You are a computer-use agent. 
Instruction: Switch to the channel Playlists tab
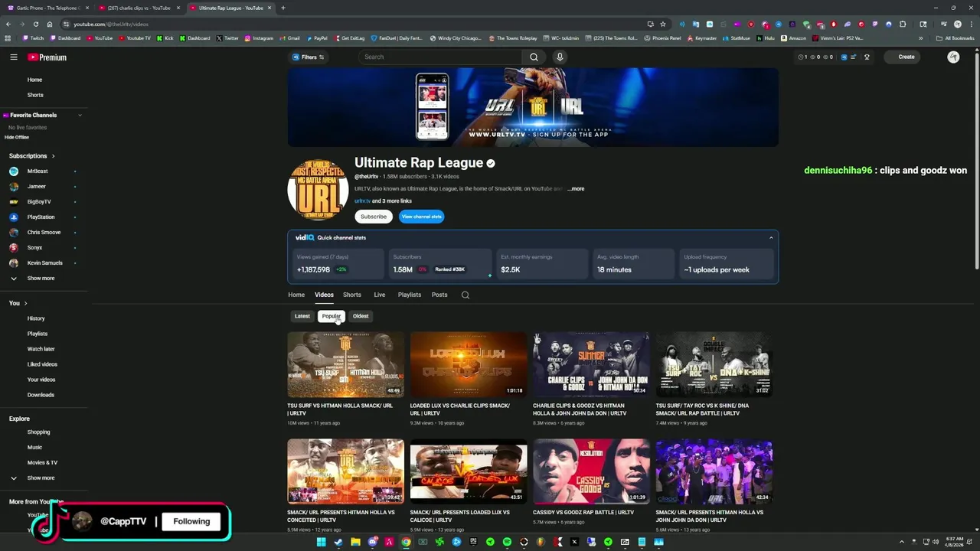pyautogui.click(x=410, y=295)
